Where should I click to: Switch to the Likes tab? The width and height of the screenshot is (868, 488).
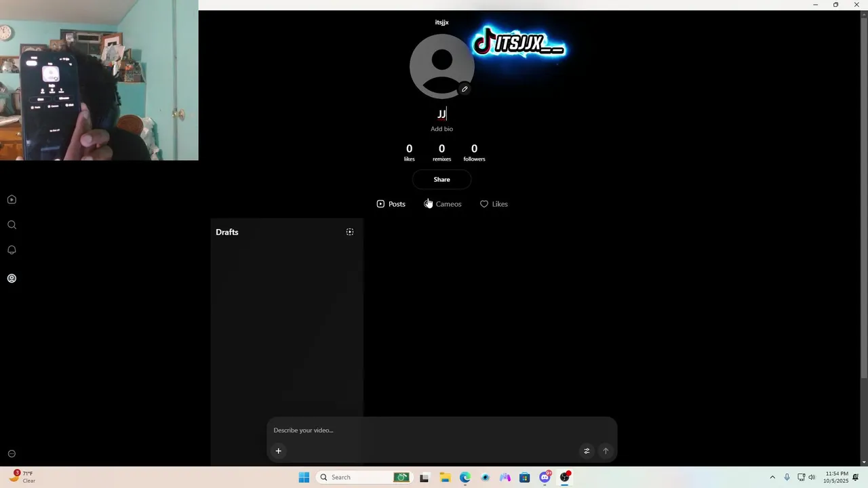494,204
